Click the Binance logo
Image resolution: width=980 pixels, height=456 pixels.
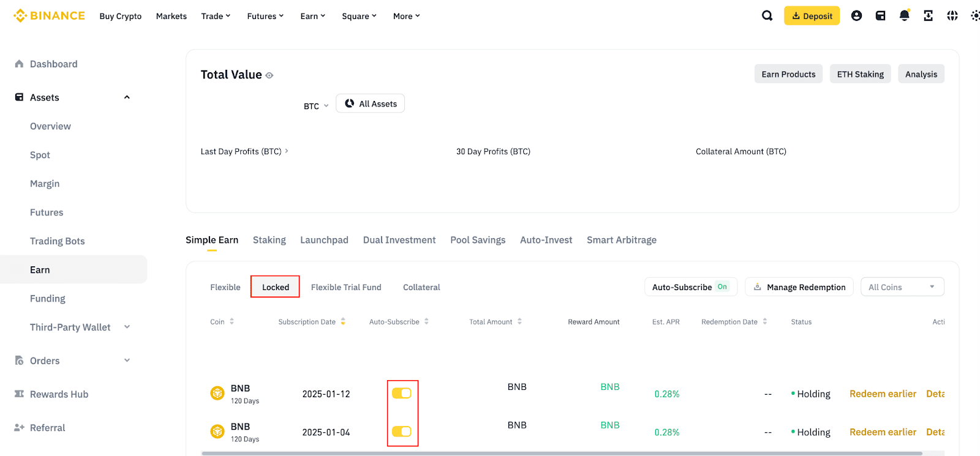tap(49, 16)
